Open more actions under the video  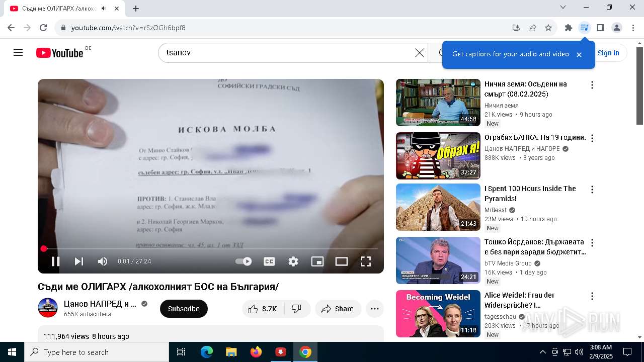pyautogui.click(x=375, y=309)
